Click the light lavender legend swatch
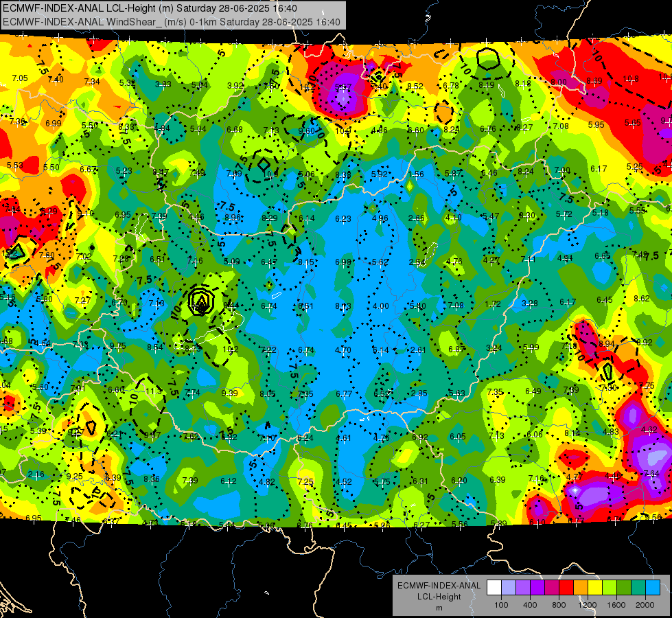This screenshot has height=618, width=672. [x=508, y=588]
